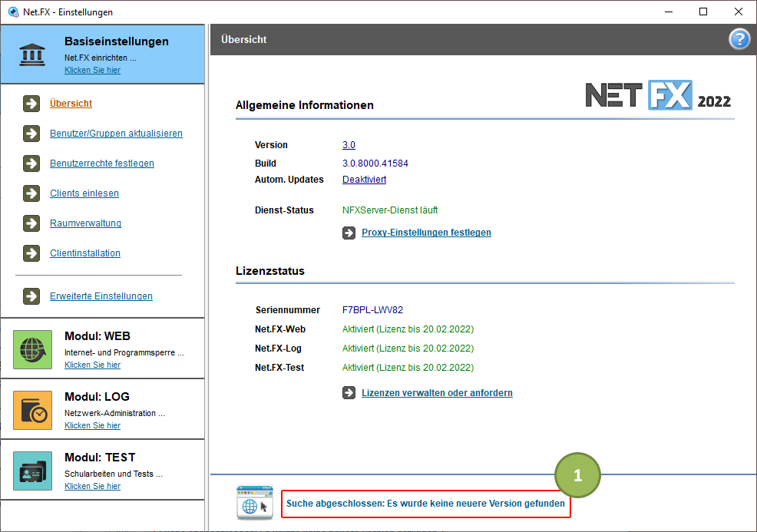Open Modul: WEB via its globe icon

point(32,349)
